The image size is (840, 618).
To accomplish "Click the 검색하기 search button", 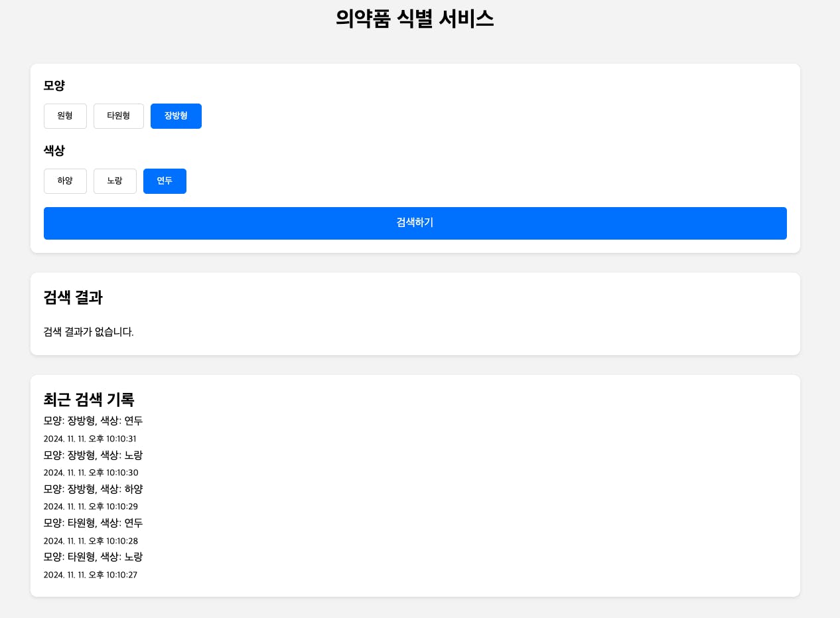I will coord(415,223).
